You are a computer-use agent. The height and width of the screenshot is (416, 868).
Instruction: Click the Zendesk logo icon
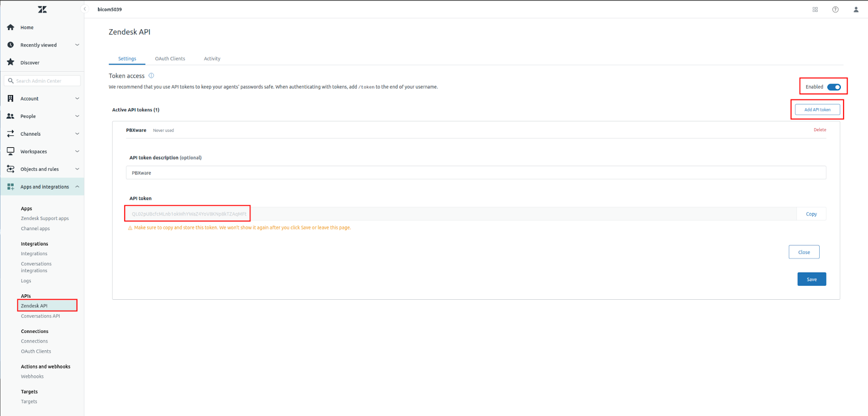pos(42,9)
